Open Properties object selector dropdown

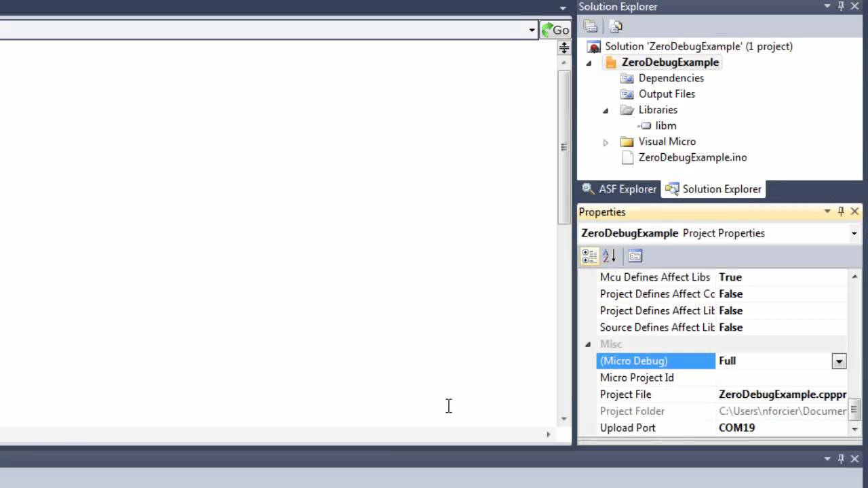tap(854, 233)
